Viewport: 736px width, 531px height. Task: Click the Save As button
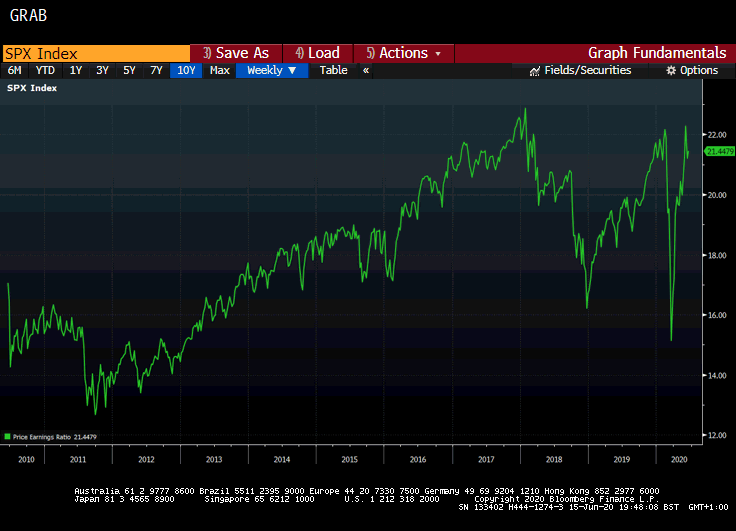coord(236,53)
